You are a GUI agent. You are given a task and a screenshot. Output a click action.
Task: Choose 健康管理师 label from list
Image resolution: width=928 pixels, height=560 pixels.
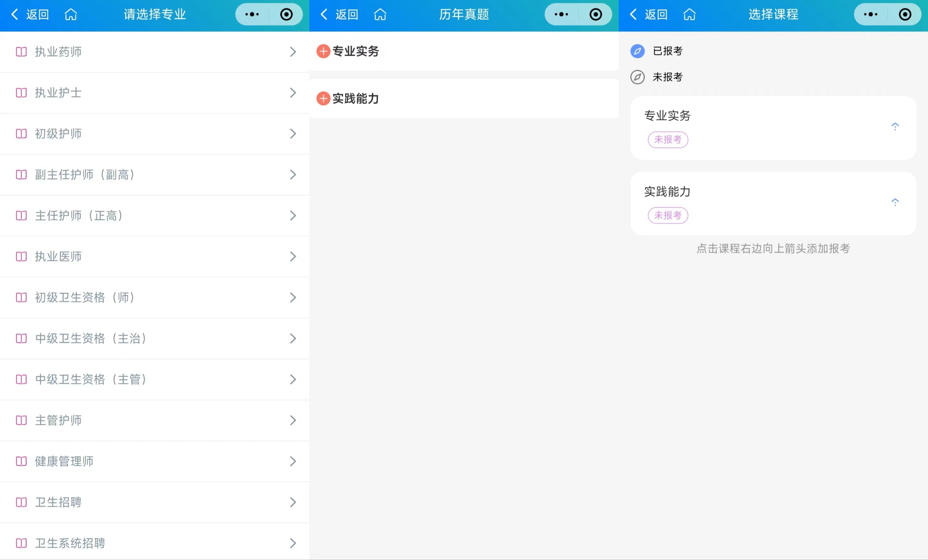[64, 461]
